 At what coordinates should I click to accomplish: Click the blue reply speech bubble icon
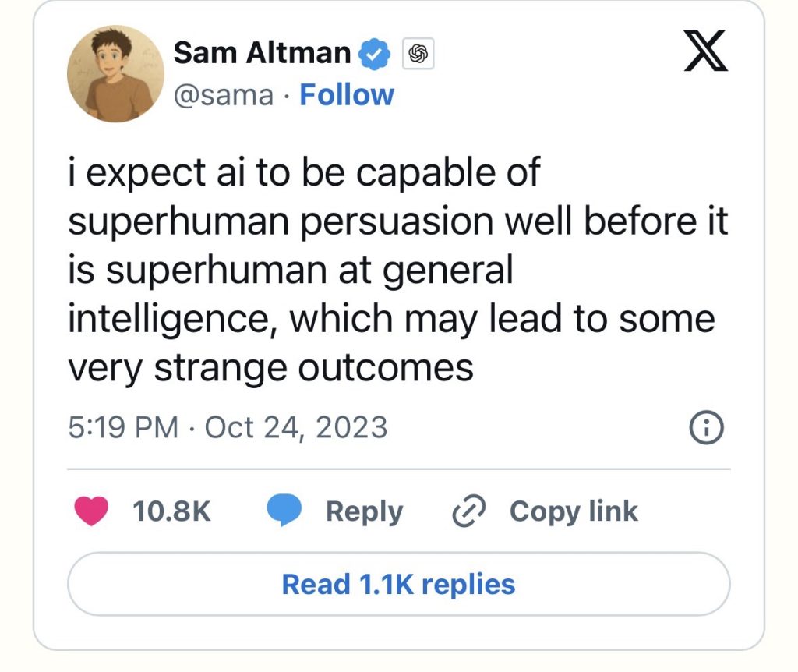tap(284, 511)
